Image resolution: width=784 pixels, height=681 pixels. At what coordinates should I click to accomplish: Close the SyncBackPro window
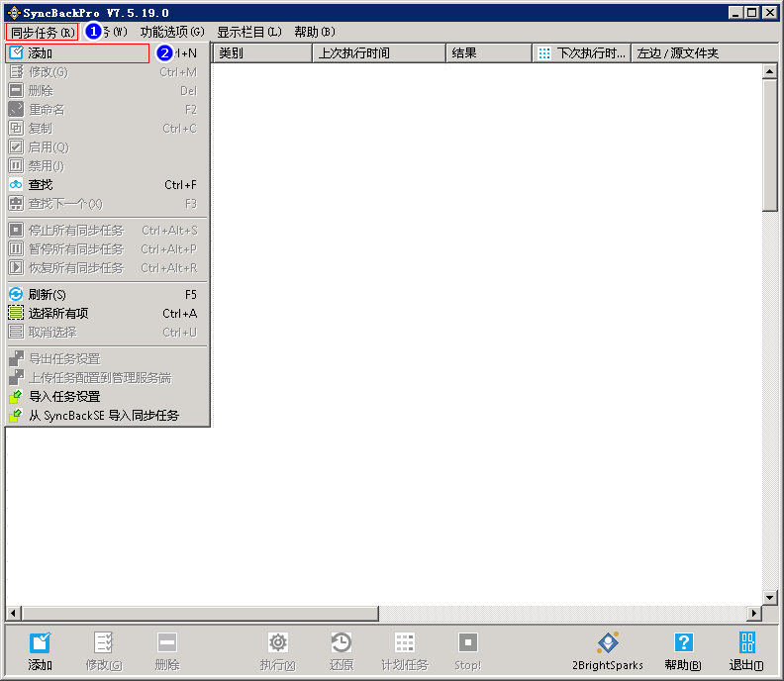(769, 13)
